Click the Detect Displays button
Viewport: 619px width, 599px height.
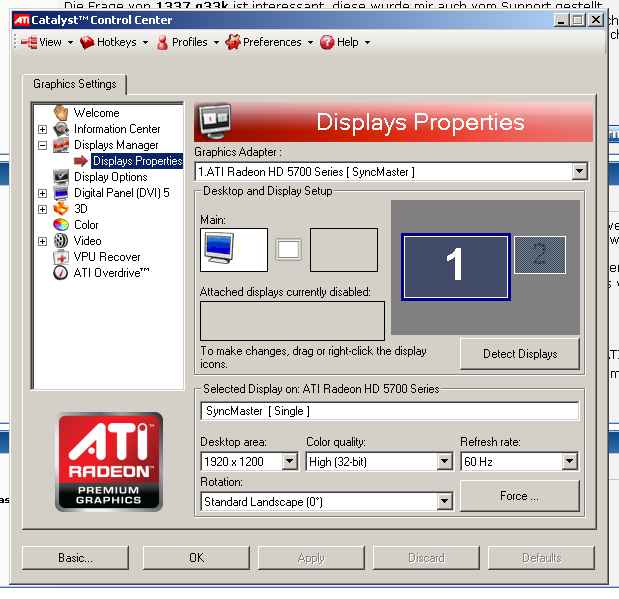tap(520, 354)
